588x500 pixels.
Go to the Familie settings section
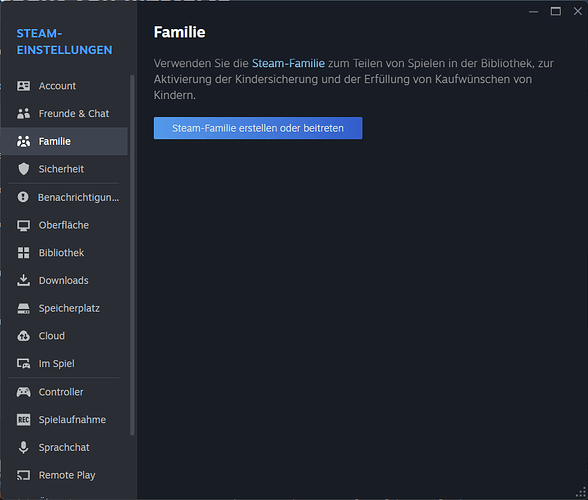(x=64, y=141)
